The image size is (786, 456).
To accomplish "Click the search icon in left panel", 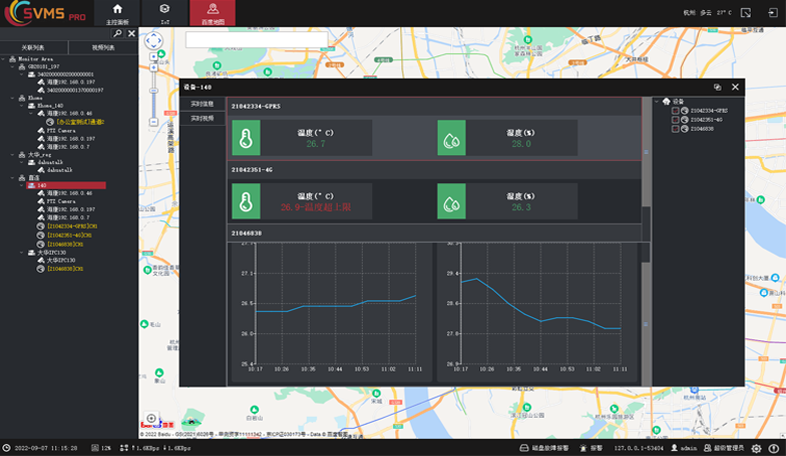I will pyautogui.click(x=117, y=33).
